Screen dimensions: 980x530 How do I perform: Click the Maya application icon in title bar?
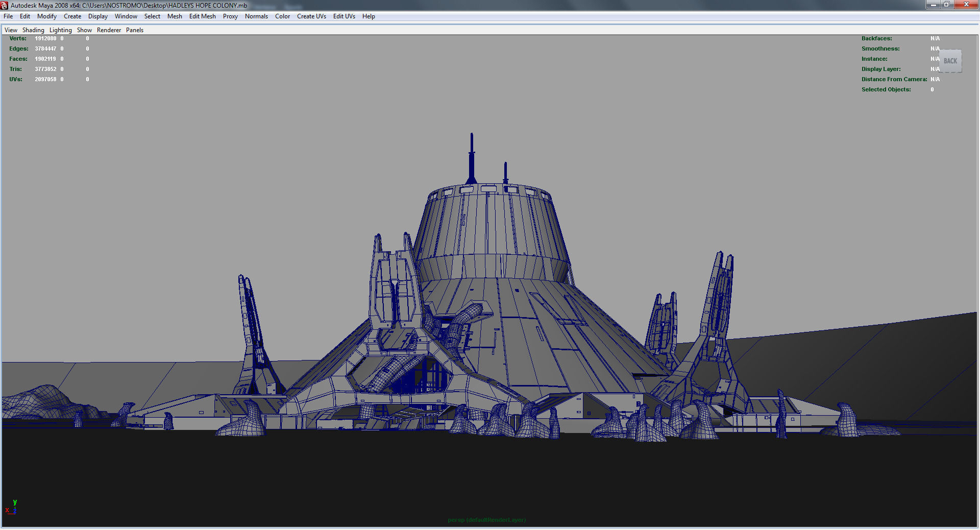click(x=5, y=5)
